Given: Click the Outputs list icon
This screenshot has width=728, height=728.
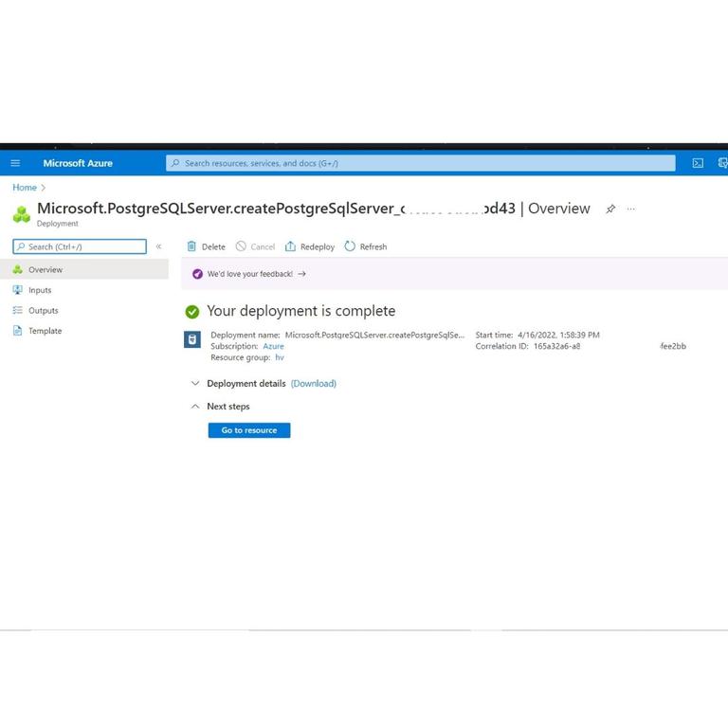Looking at the screenshot, I should click(x=18, y=310).
